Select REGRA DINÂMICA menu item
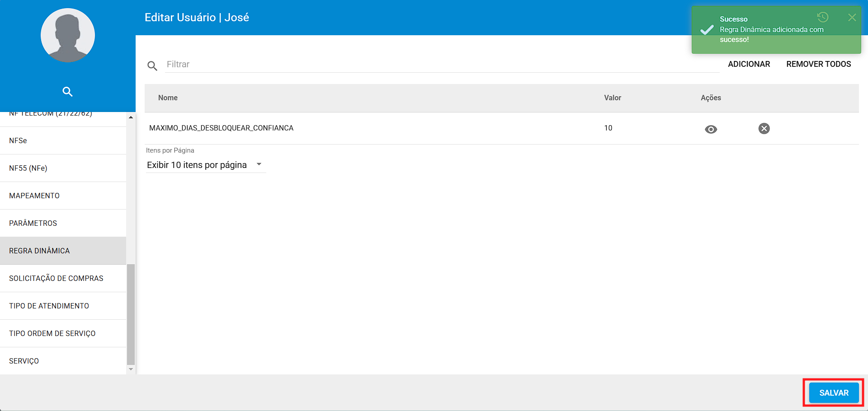868x411 pixels. click(63, 251)
